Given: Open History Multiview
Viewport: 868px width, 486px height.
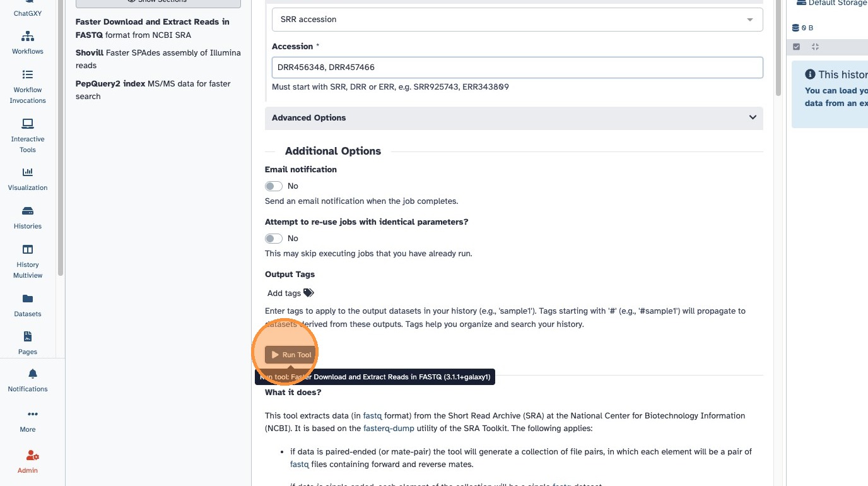Looking at the screenshot, I should coord(28,261).
